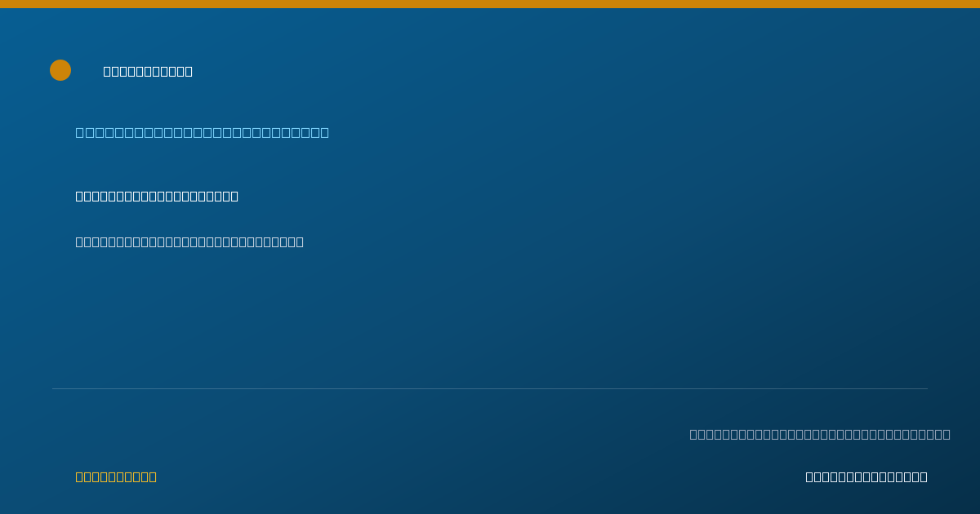Click last character of thin white text line

300,241
